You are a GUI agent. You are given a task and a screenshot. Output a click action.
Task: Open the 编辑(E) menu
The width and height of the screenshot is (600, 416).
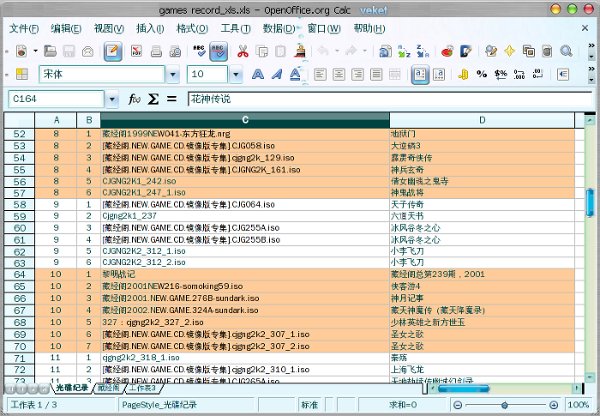pos(66,29)
